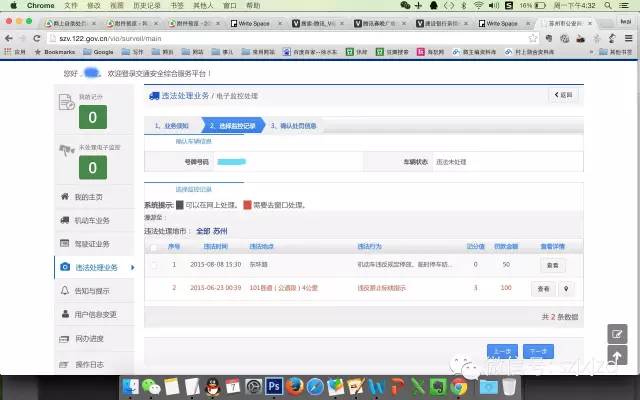This screenshot has width=640, height=400.
Task: Click the 下一步 button
Action: pos(538,351)
